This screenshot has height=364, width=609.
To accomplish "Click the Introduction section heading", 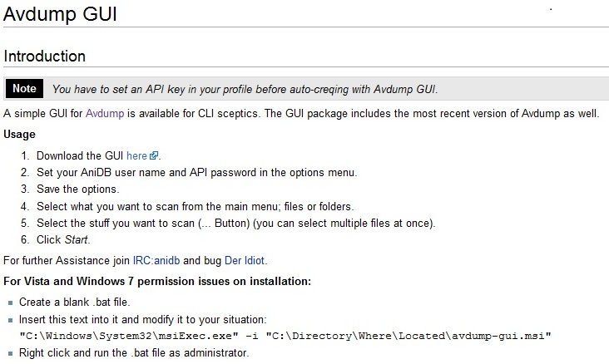I will click(45, 57).
